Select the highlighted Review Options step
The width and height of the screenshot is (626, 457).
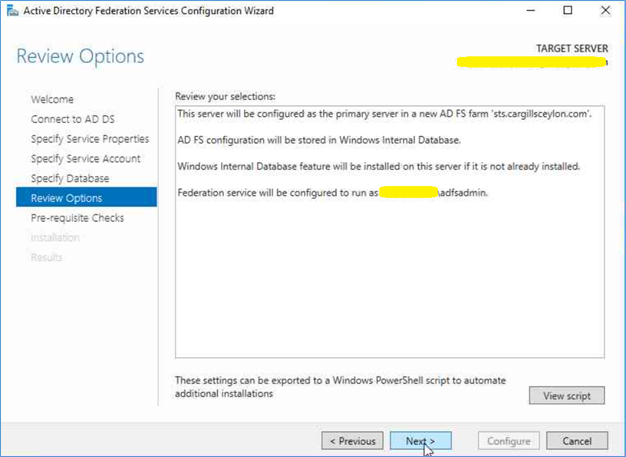[86, 197]
